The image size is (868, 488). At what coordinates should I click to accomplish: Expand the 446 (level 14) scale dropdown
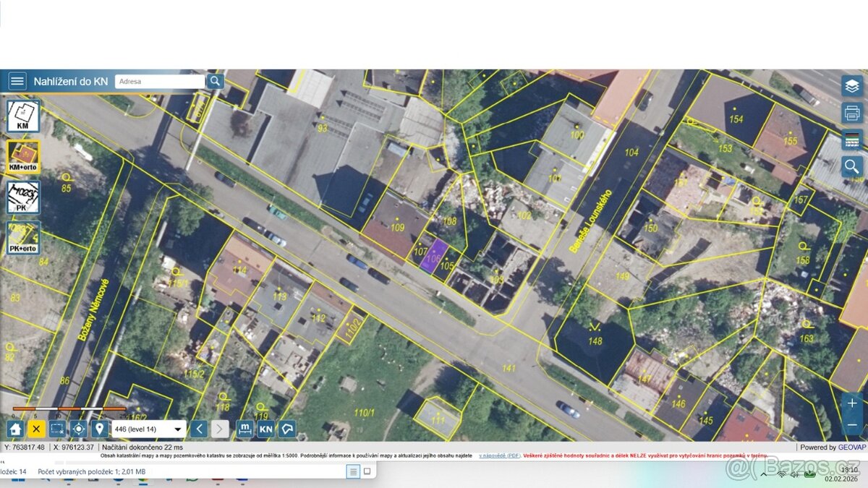point(178,429)
